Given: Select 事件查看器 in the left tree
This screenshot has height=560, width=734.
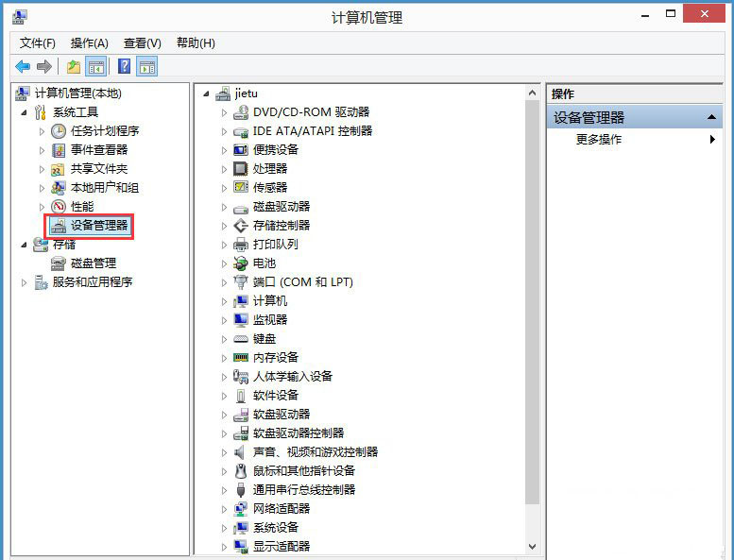Looking at the screenshot, I should tap(99, 150).
